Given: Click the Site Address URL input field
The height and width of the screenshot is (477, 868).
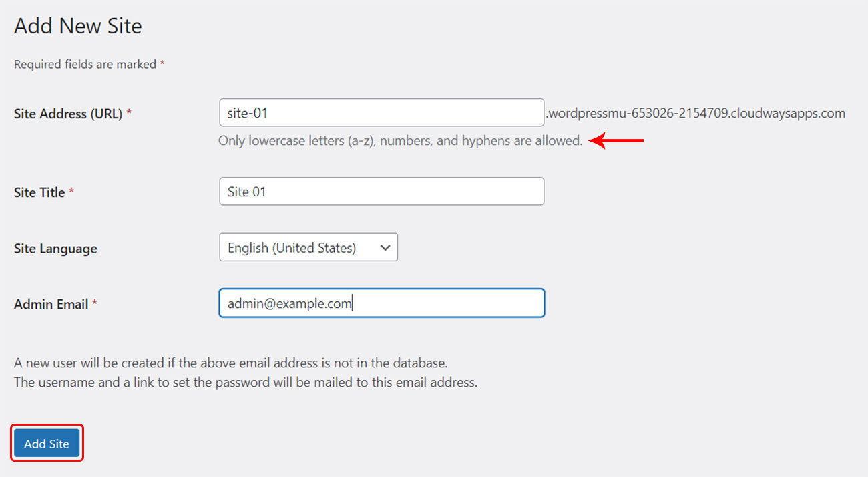Looking at the screenshot, I should (381, 113).
